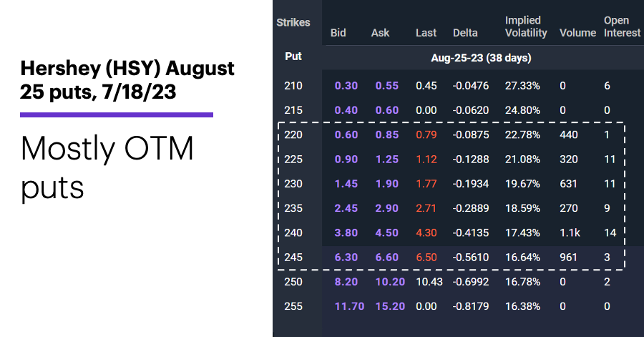Click delta value -0.5610
Screen dimensions: 644x337
tap(471, 258)
